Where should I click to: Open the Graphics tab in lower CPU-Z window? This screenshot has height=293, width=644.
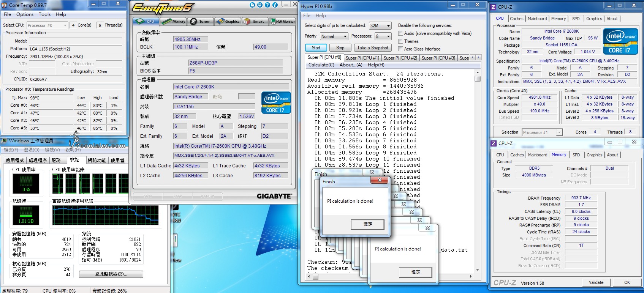(595, 155)
